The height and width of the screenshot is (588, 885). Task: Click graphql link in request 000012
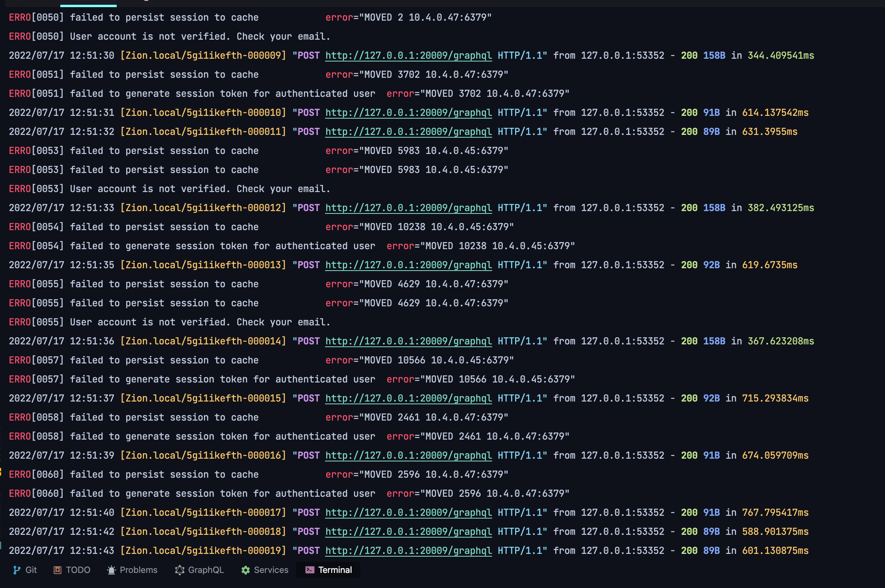408,208
